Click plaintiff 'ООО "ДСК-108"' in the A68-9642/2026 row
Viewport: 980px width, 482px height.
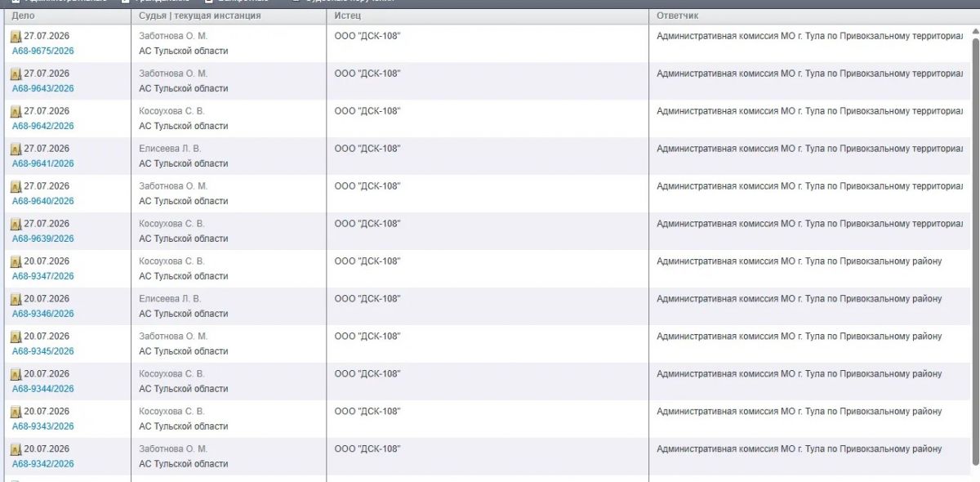[x=367, y=111]
